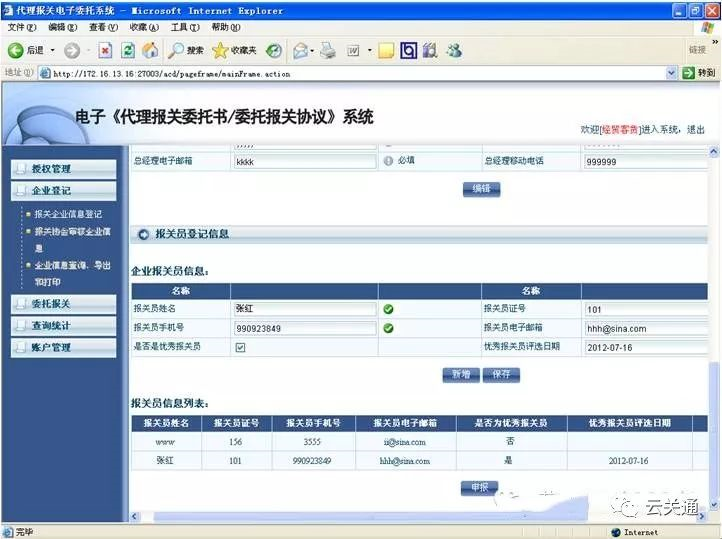Click the 报关员手机号 input field
The width and height of the screenshot is (722, 539).
click(x=305, y=328)
